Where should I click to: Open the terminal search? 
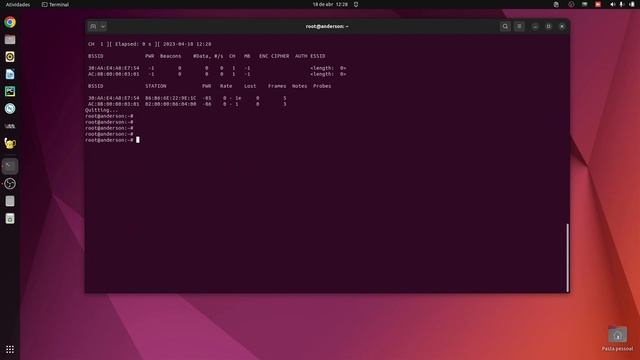[x=505, y=27]
